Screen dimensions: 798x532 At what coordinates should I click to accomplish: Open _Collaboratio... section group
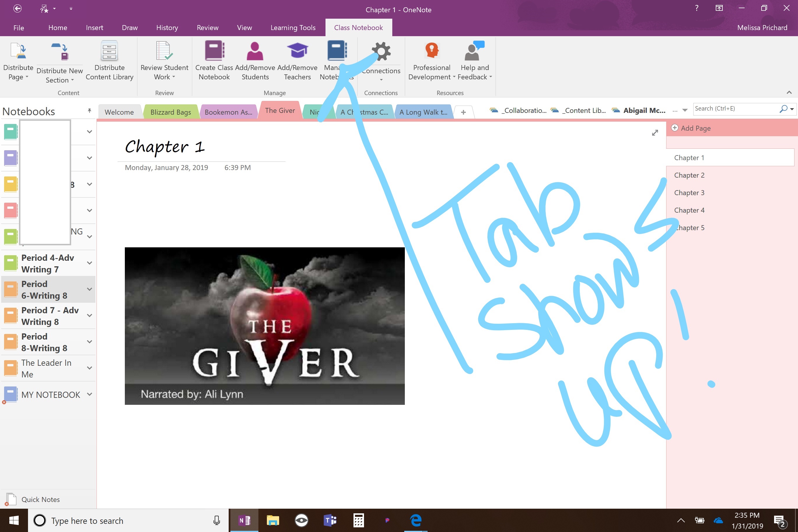coord(518,110)
